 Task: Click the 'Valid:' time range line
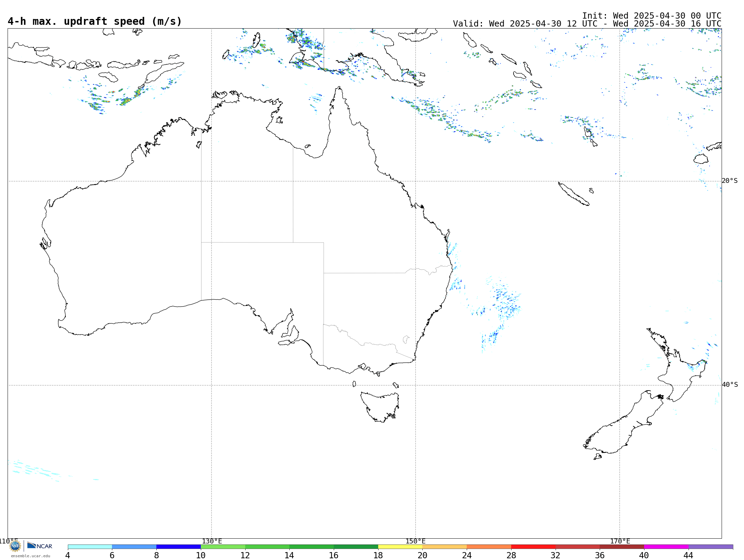coord(587,24)
